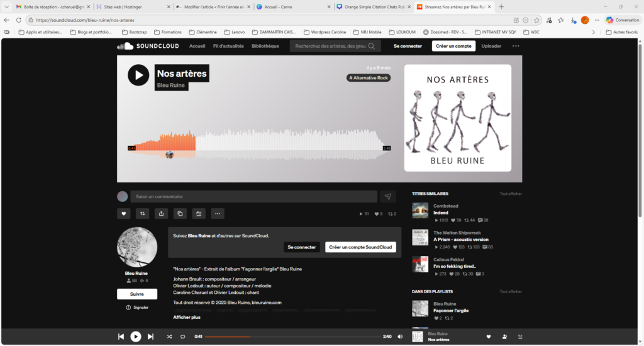Click Tout afficher next to Titres similaires
The image size is (644, 346).
(x=511, y=194)
